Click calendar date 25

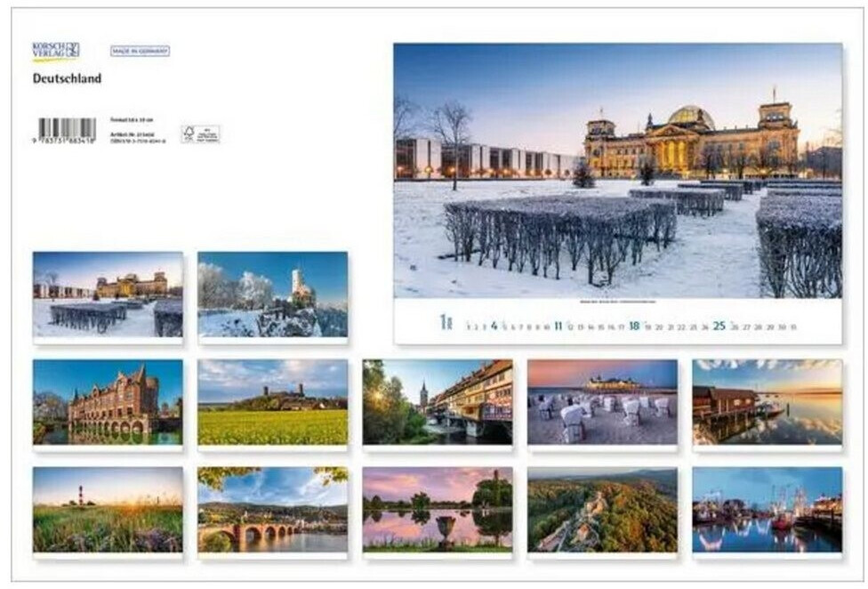(x=719, y=326)
